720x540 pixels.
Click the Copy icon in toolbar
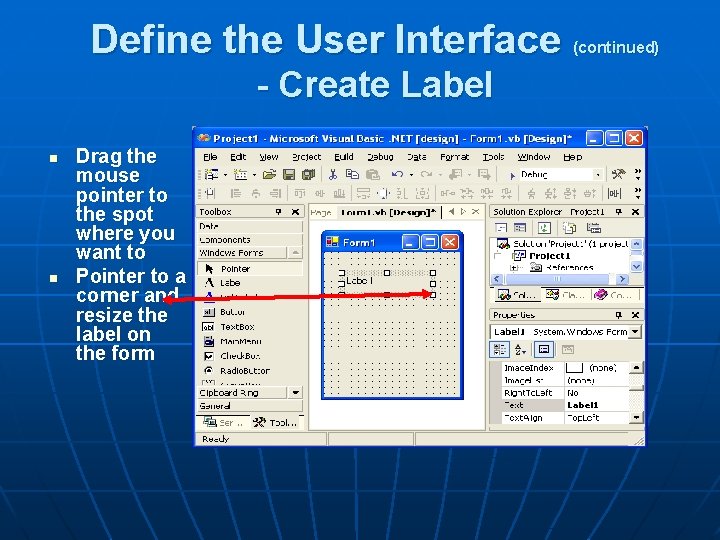point(352,174)
